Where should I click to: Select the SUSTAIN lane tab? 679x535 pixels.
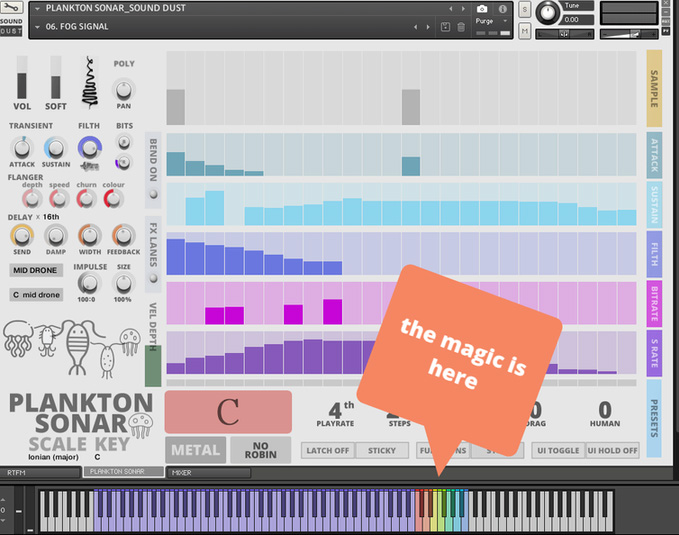point(654,204)
